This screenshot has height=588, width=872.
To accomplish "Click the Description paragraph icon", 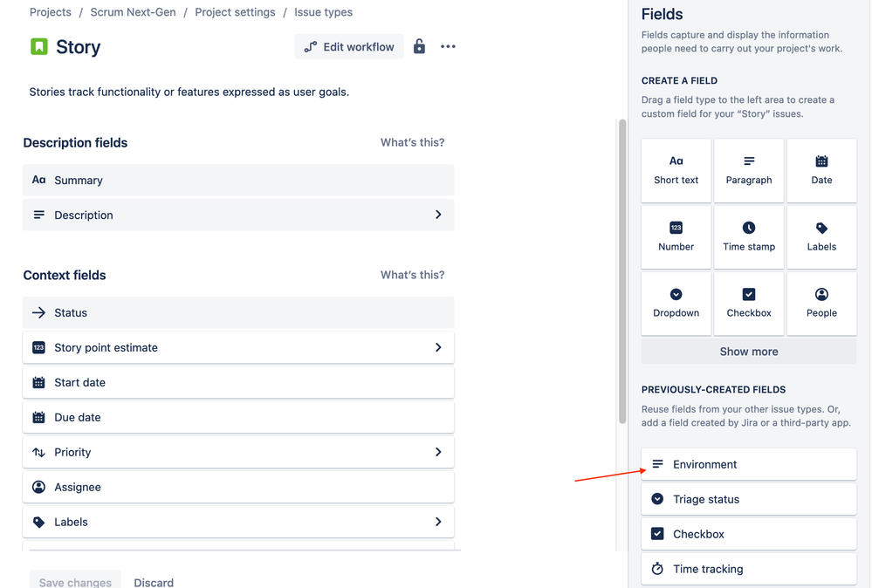I will click(38, 215).
